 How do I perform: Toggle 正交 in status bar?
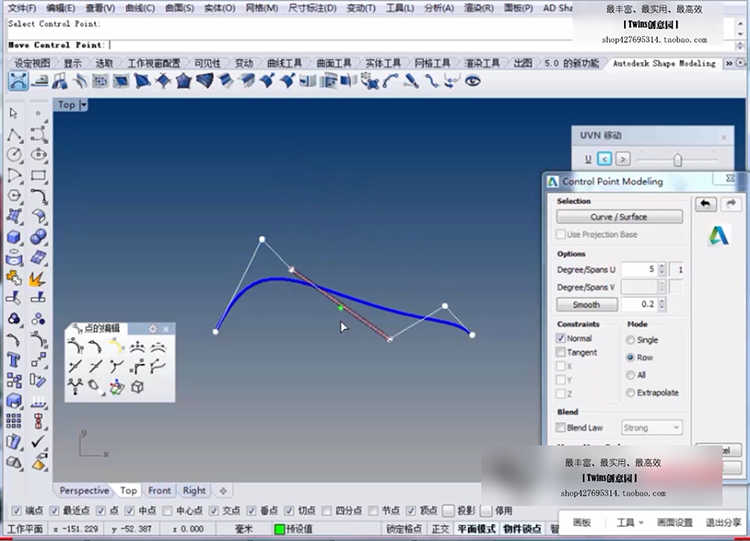(441, 529)
